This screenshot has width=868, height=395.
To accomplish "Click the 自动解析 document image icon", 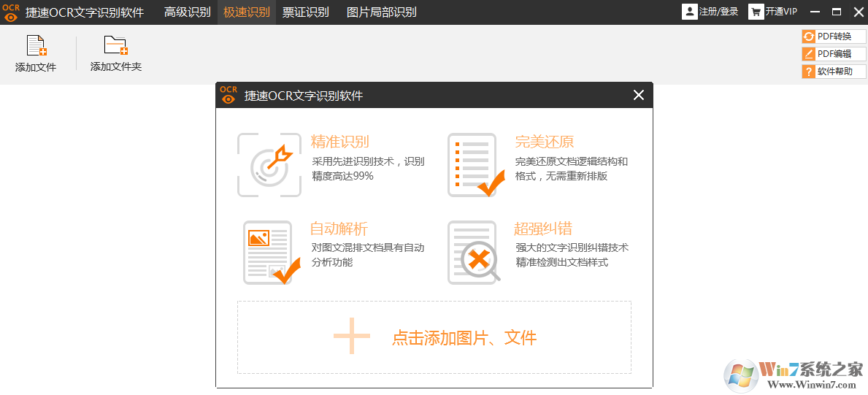I will tap(272, 253).
